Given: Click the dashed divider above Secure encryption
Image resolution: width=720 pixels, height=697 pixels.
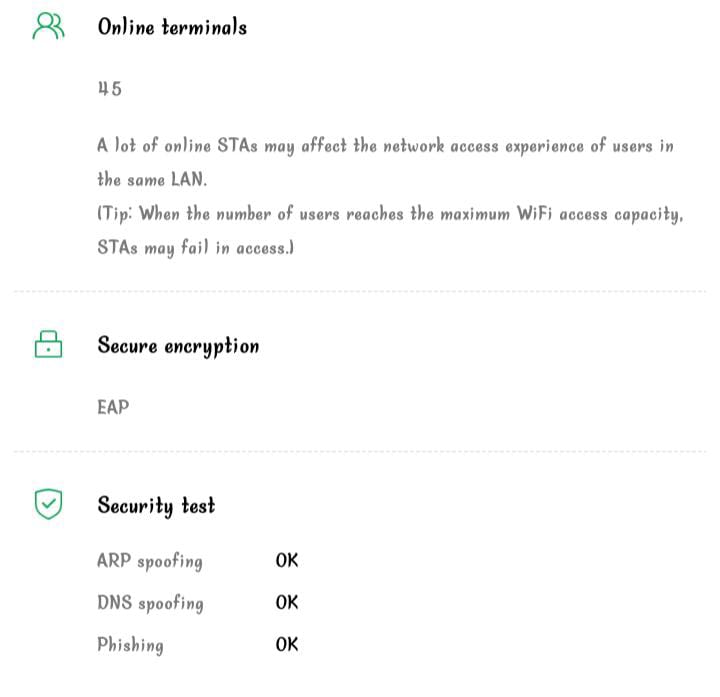Looking at the screenshot, I should (360, 292).
